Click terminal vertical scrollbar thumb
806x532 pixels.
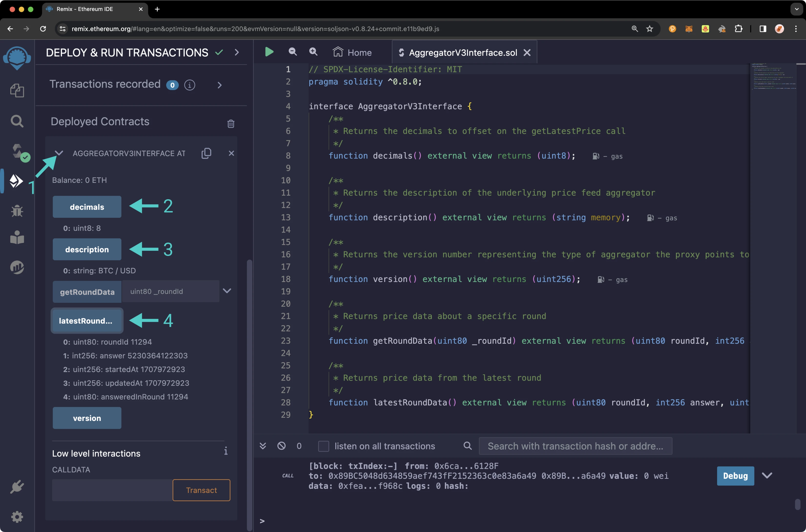point(797,504)
